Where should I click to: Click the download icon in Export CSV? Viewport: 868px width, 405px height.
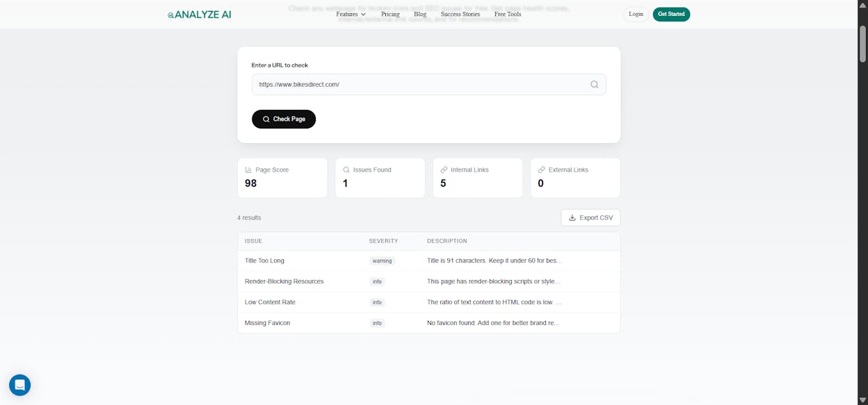pyautogui.click(x=572, y=217)
